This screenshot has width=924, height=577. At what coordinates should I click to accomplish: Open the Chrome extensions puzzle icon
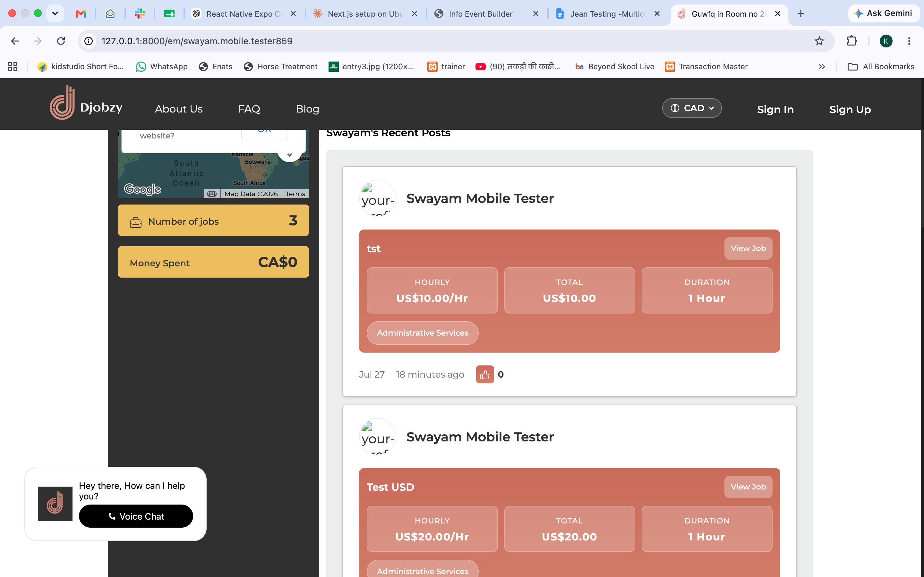point(852,41)
